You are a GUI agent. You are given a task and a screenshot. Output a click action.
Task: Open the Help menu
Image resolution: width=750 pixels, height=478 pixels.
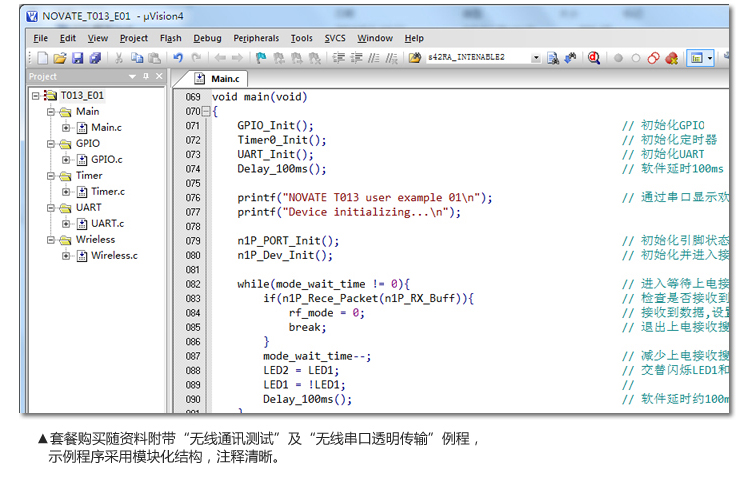pos(414,38)
